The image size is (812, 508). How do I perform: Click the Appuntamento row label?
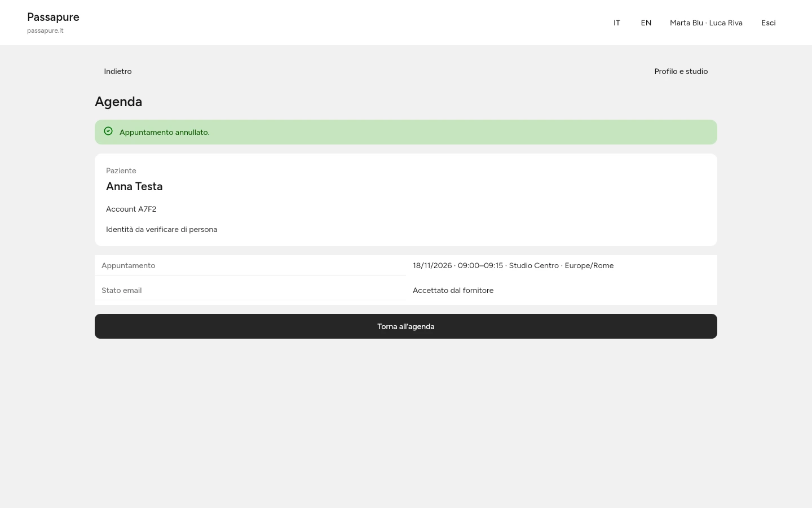pos(129,265)
